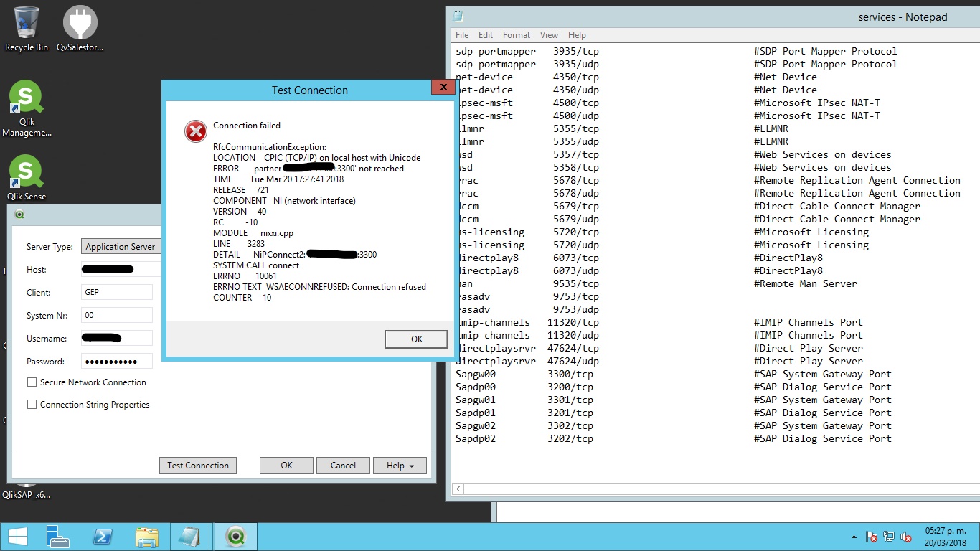Click the Qlik icon in connection dialog title bar
The image size is (980, 551).
19,214
